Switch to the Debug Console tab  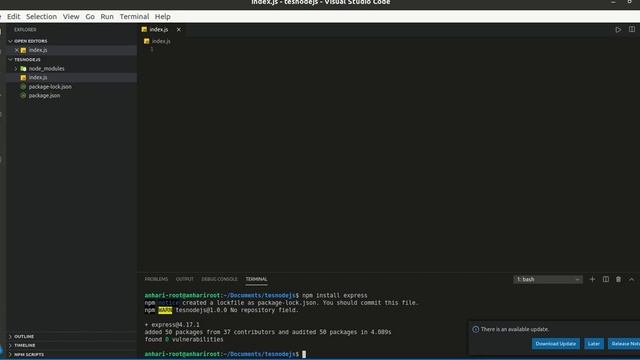(219, 279)
